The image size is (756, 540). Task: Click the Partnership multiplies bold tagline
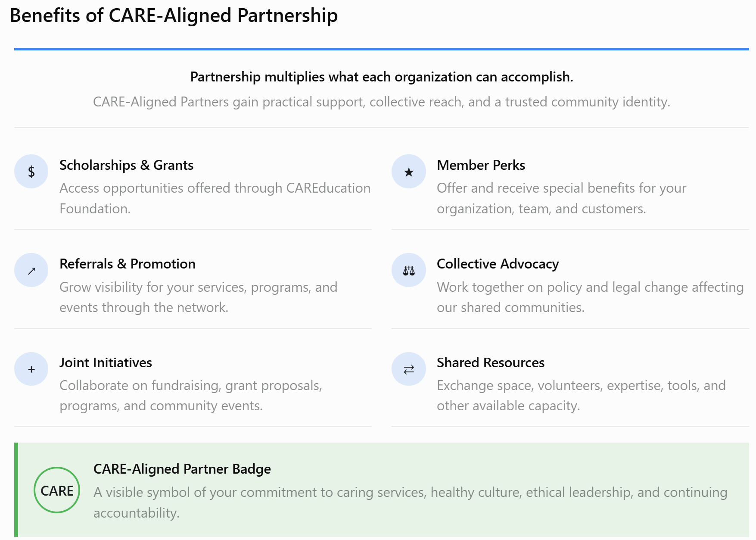pyautogui.click(x=382, y=77)
